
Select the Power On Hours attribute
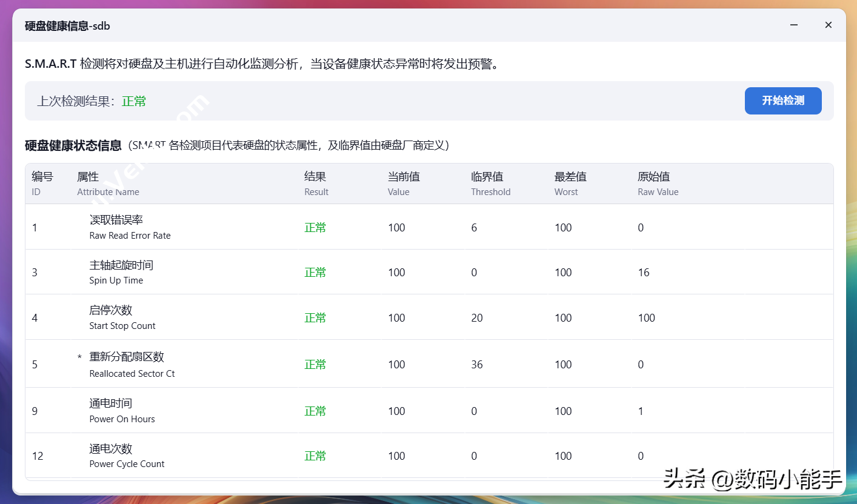click(x=122, y=411)
